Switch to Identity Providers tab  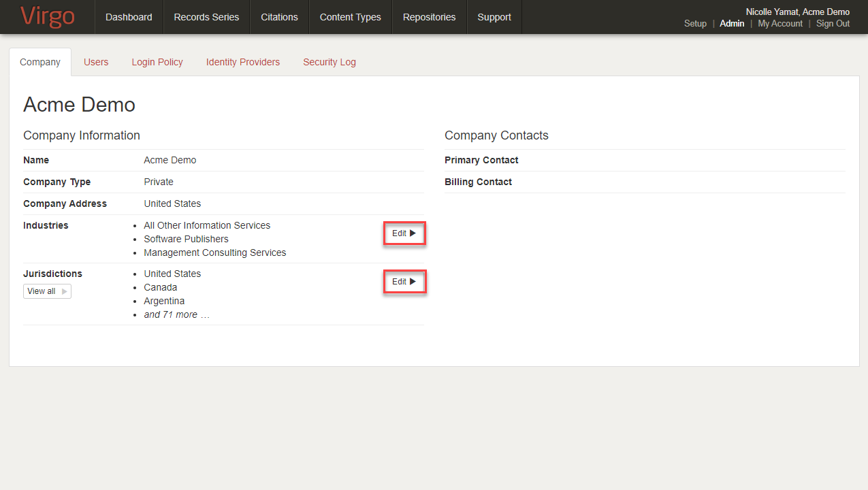tap(243, 62)
